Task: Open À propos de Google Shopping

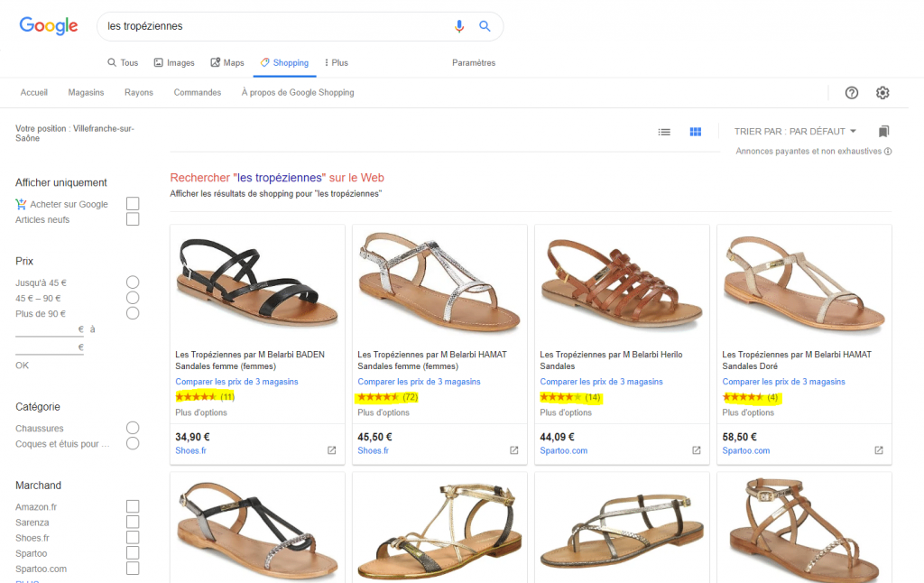Action: click(x=298, y=93)
